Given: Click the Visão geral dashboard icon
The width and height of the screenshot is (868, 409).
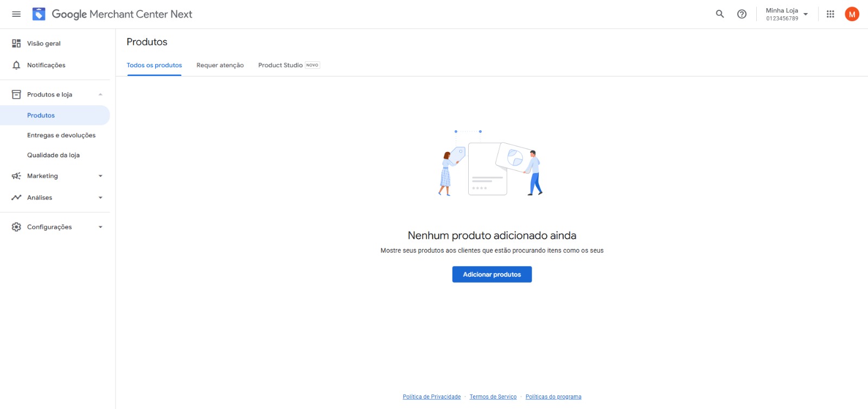Looking at the screenshot, I should (x=16, y=43).
